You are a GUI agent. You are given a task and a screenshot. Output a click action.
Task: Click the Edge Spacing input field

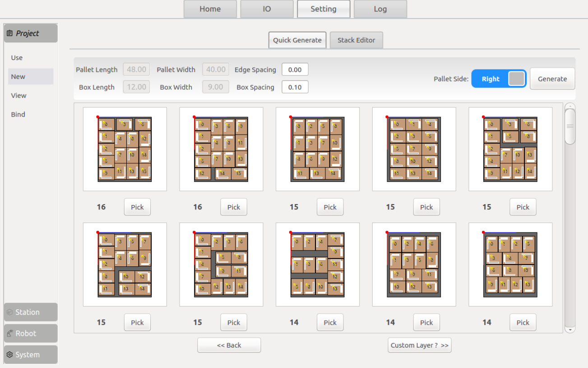(x=295, y=70)
